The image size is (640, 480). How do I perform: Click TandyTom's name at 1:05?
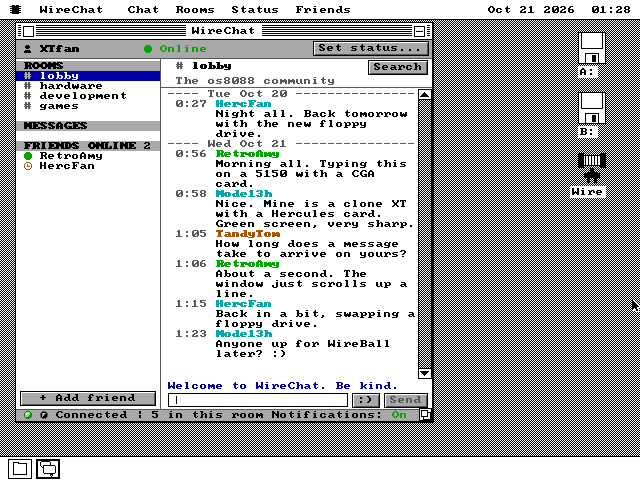(x=248, y=233)
